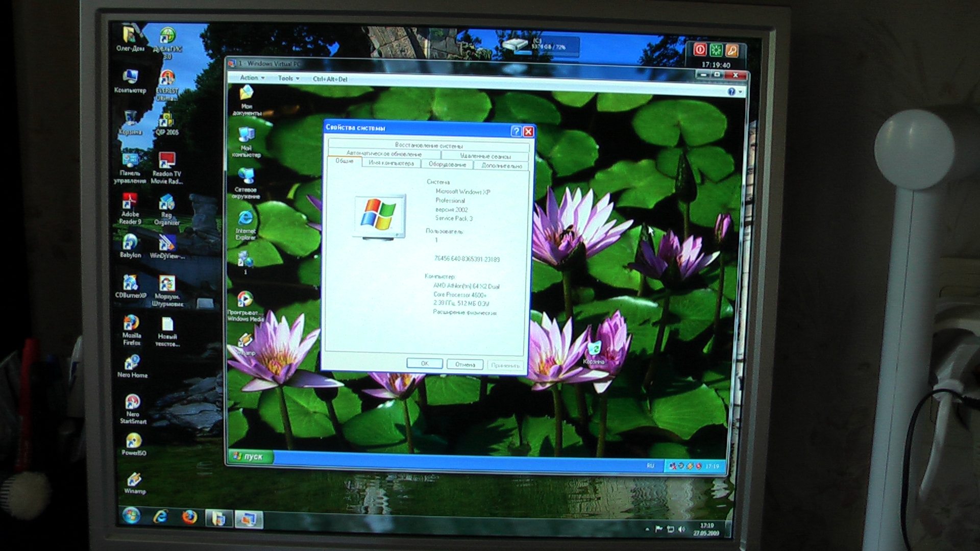Screen dimensions: 980x551
Task: Launch Reg Organizer shortcut
Action: pyautogui.click(x=167, y=210)
